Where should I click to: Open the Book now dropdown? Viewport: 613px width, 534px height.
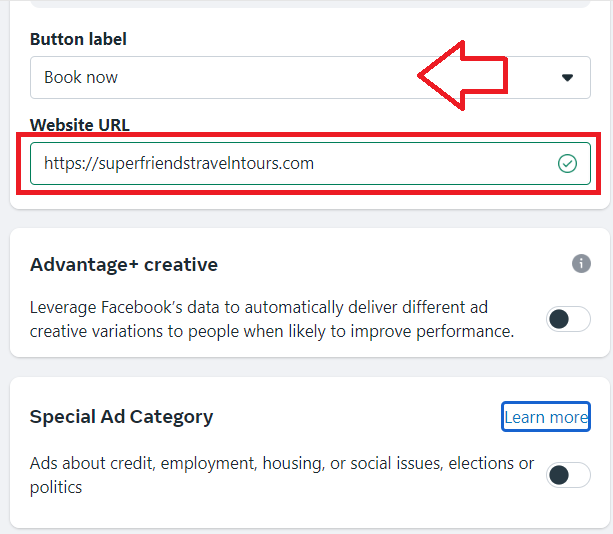(310, 77)
